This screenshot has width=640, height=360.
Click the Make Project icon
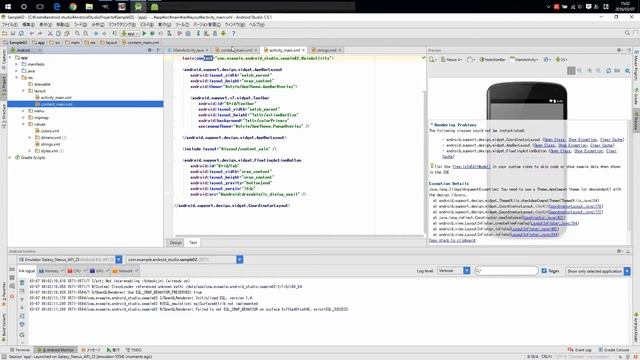[115, 33]
